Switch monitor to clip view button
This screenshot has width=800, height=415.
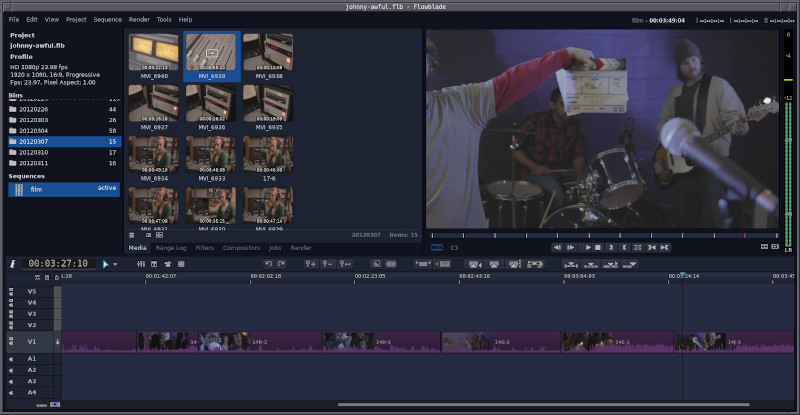tap(454, 248)
